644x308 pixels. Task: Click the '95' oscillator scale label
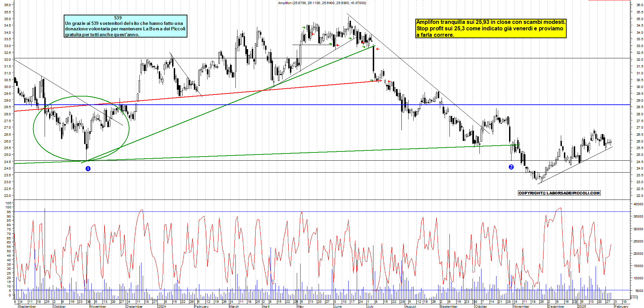point(9,212)
